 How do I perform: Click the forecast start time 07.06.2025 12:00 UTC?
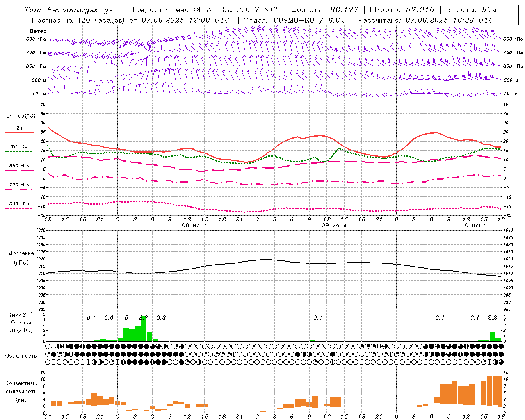(185, 20)
